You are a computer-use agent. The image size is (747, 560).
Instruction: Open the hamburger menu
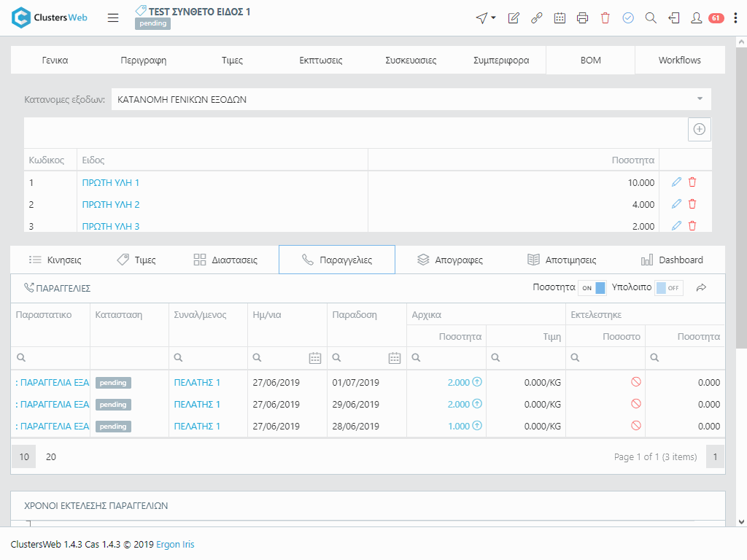click(x=113, y=18)
